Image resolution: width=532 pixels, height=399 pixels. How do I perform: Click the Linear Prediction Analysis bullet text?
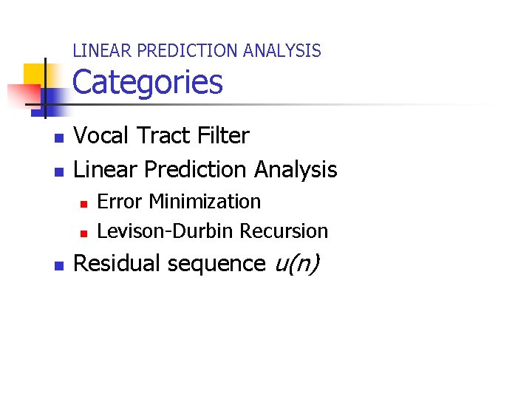pyautogui.click(x=205, y=170)
